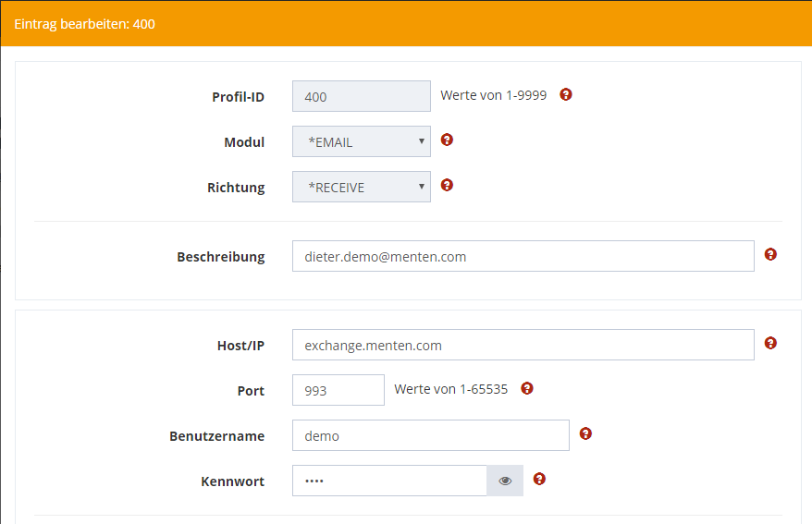The height and width of the screenshot is (524, 812).
Task: Focus the Beschreibung email text field
Action: coord(523,257)
